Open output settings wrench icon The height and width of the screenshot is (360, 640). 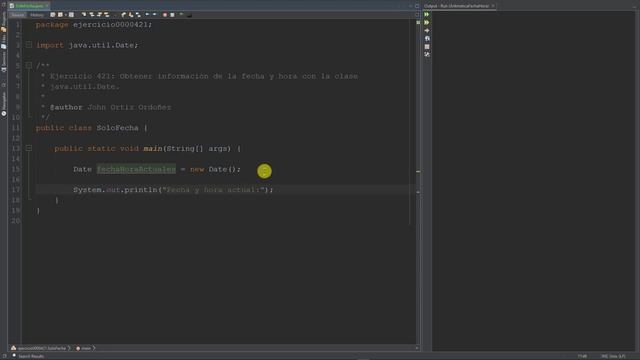click(427, 54)
